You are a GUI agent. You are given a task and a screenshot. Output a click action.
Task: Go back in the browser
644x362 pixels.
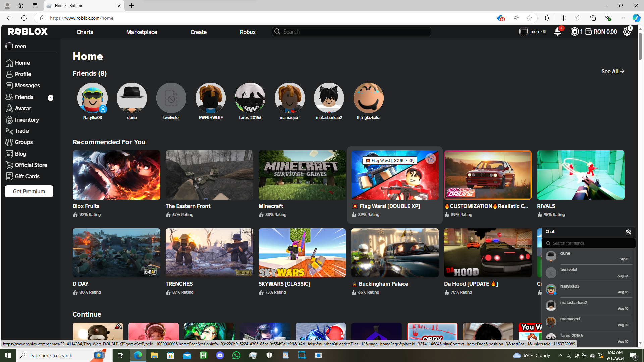(9, 18)
